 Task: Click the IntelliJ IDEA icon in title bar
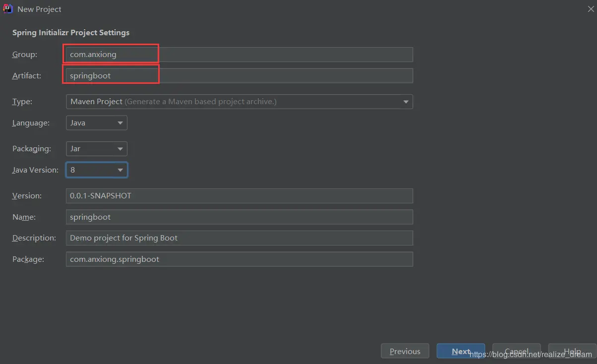pyautogui.click(x=8, y=9)
